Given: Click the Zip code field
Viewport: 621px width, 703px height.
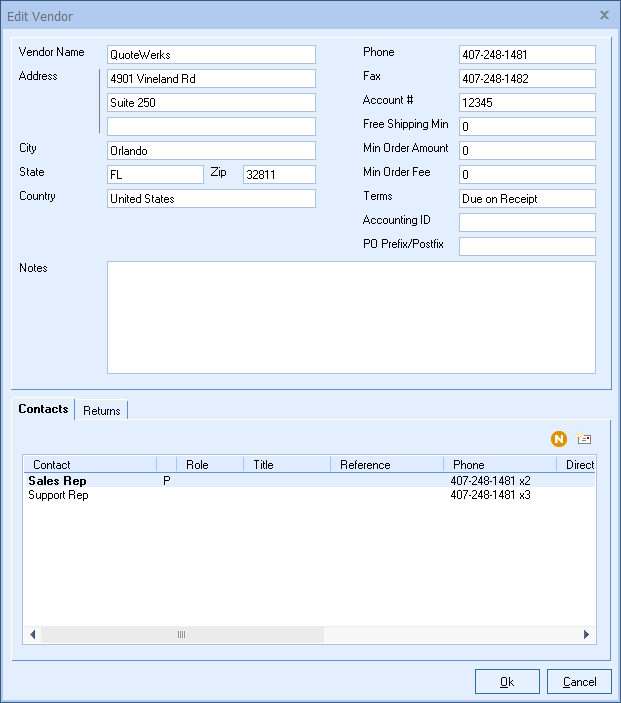Looking at the screenshot, I should tap(279, 175).
